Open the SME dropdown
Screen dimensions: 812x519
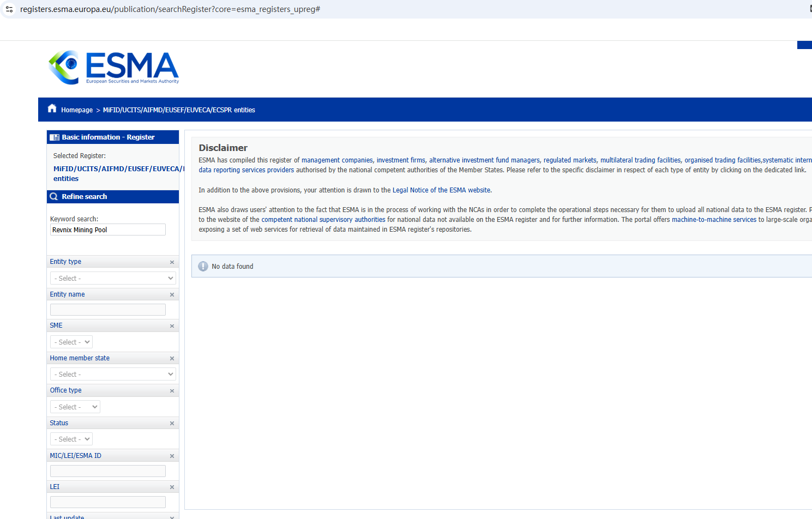click(x=71, y=342)
